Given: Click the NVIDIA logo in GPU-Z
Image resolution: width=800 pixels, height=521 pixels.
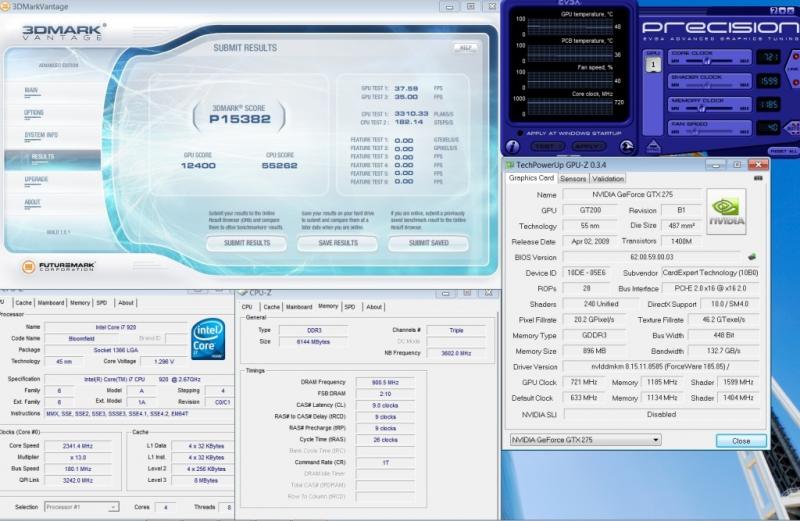Looking at the screenshot, I should [726, 212].
